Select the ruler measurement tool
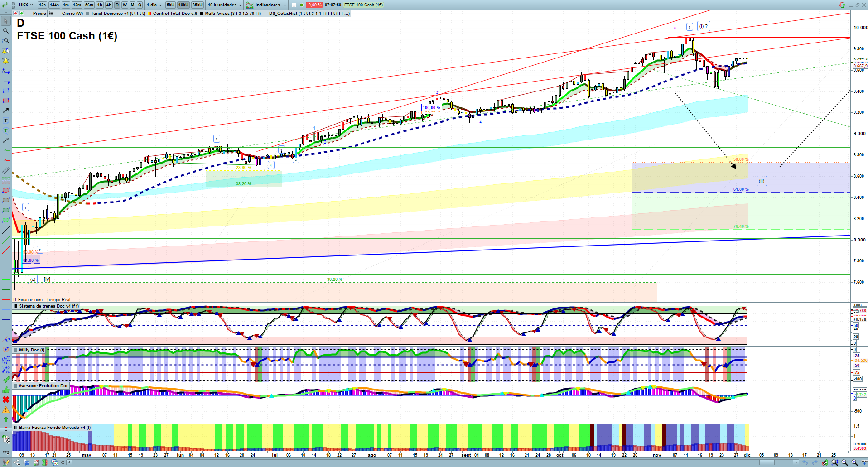 coord(6,170)
